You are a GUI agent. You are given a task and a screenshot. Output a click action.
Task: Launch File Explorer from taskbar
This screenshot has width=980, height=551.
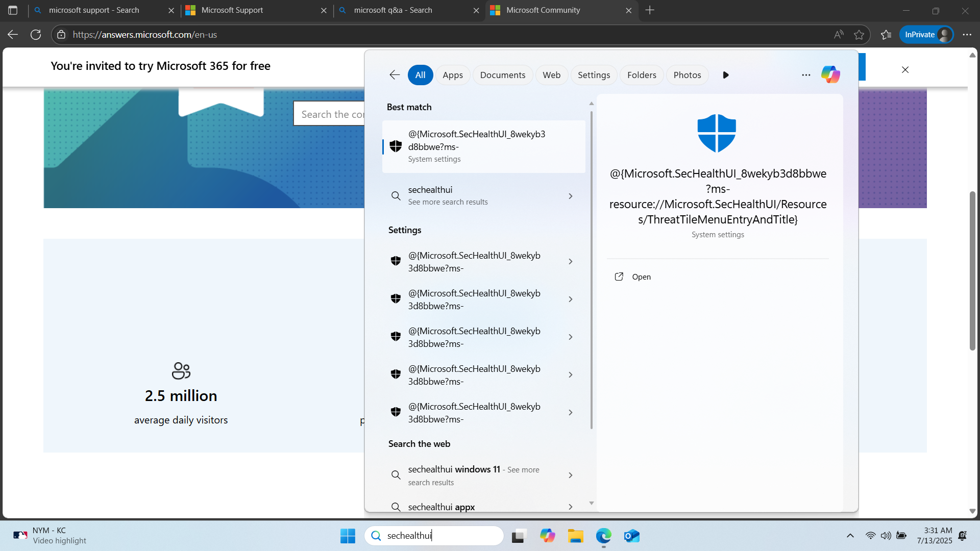point(575,536)
